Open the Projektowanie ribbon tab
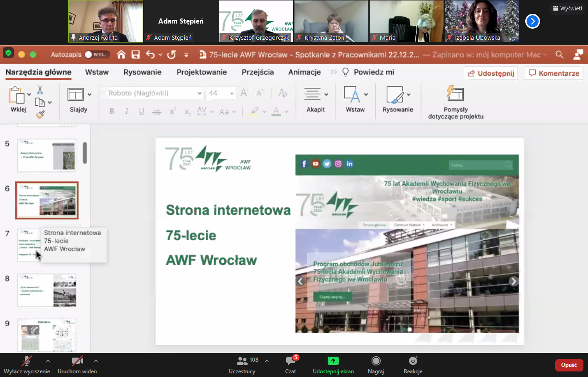Viewport: 588px width, 377px height. tap(202, 72)
